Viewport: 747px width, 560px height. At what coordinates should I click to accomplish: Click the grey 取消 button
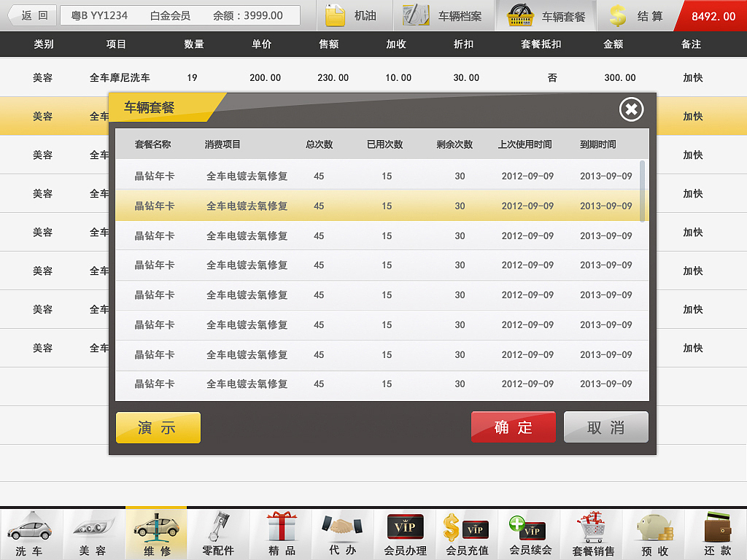coord(606,427)
